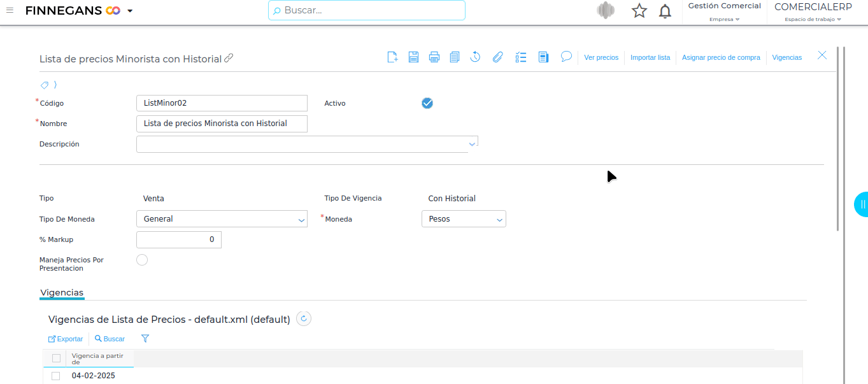868x384 pixels.
Task: Click the new document icon
Action: 393,57
